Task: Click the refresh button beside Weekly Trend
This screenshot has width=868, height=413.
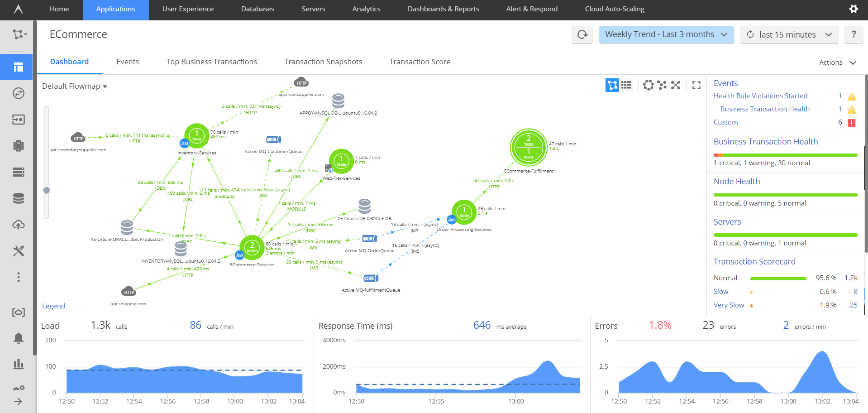Action: (x=582, y=34)
